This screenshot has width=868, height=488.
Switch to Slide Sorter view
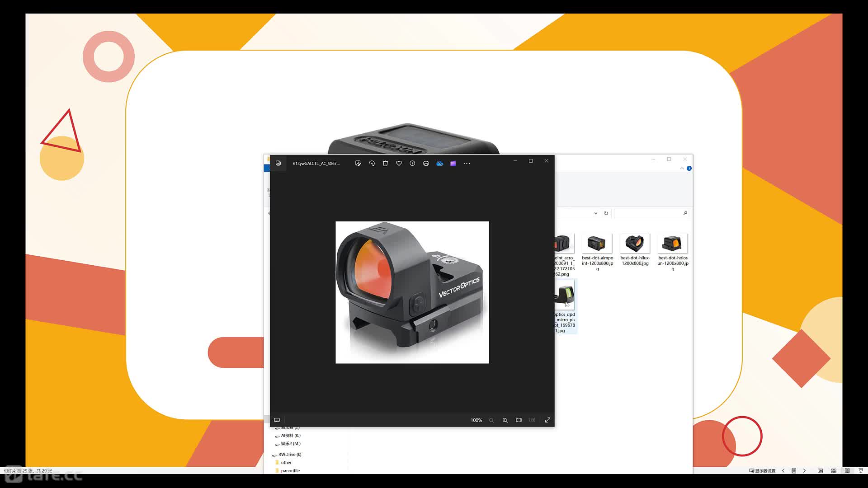tap(834, 471)
